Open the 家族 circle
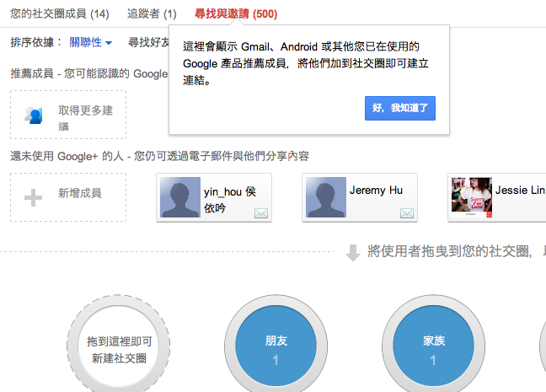The height and width of the screenshot is (392, 546). tap(434, 346)
